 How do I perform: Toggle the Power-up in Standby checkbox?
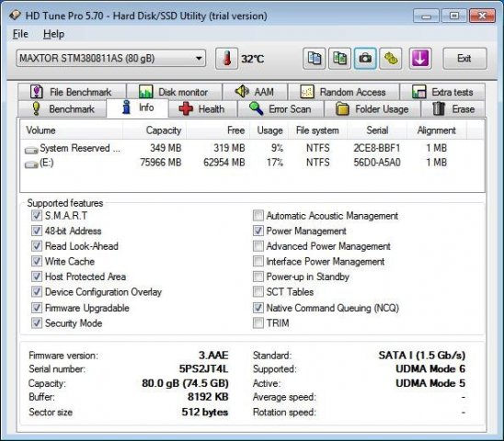pos(258,277)
